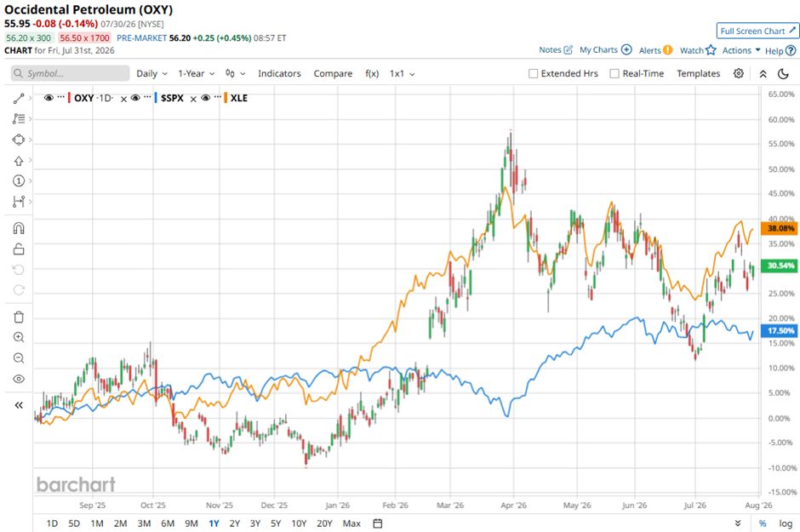This screenshot has width=800, height=532.
Task: Add to Watch list star
Action: click(x=698, y=50)
